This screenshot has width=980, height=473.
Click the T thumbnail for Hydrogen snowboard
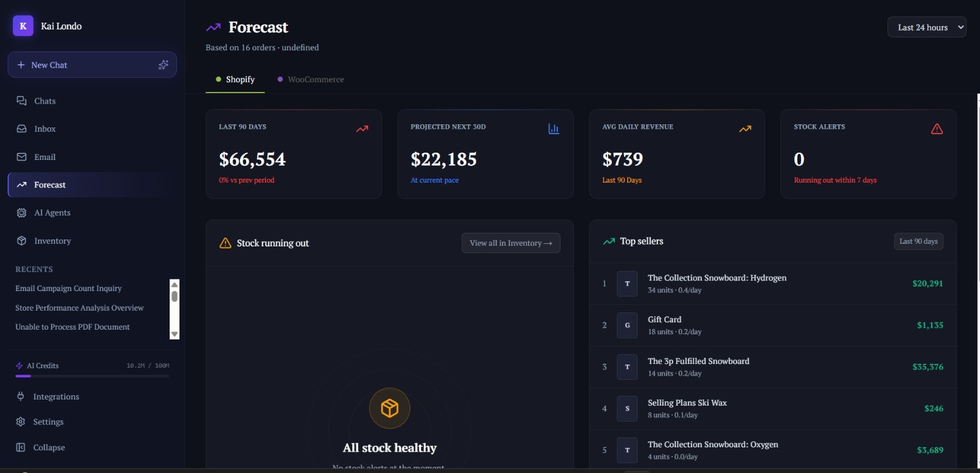coord(627,284)
